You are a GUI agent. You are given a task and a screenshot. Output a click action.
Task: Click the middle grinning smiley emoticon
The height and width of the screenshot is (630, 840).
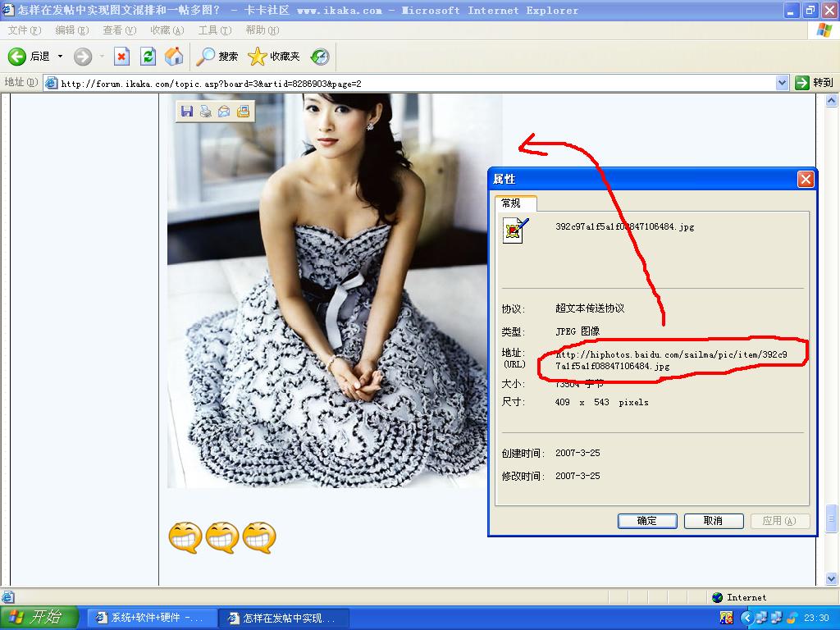pos(222,537)
